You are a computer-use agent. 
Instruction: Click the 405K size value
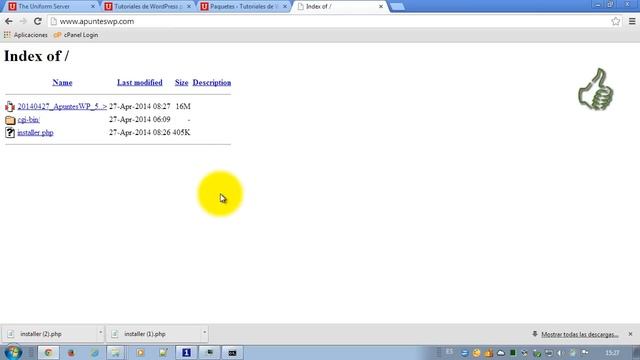pos(181,132)
